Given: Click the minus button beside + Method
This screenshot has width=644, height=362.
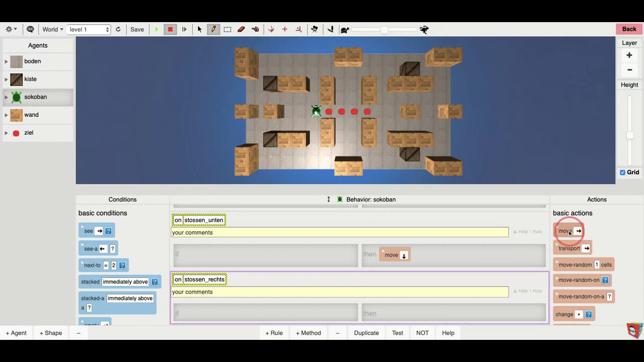Looking at the screenshot, I should 338,333.
